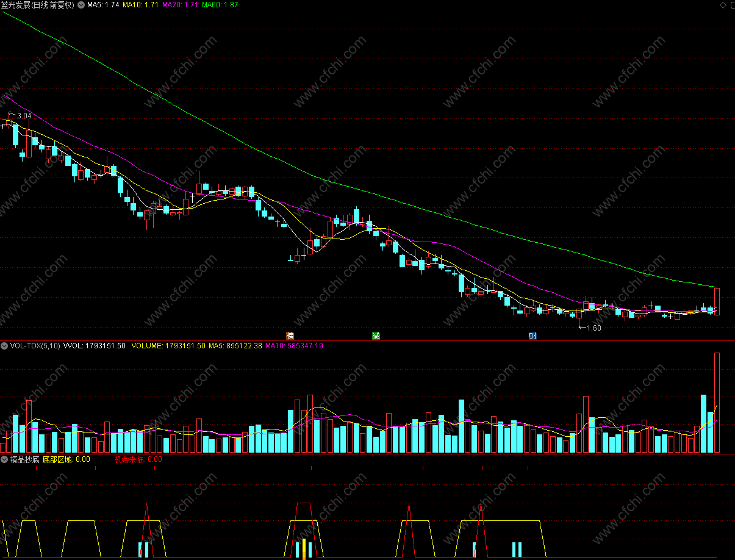735x560 pixels.
Task: Open indicator dropdown beside 蓝光发展 title
Action: tap(81, 5)
